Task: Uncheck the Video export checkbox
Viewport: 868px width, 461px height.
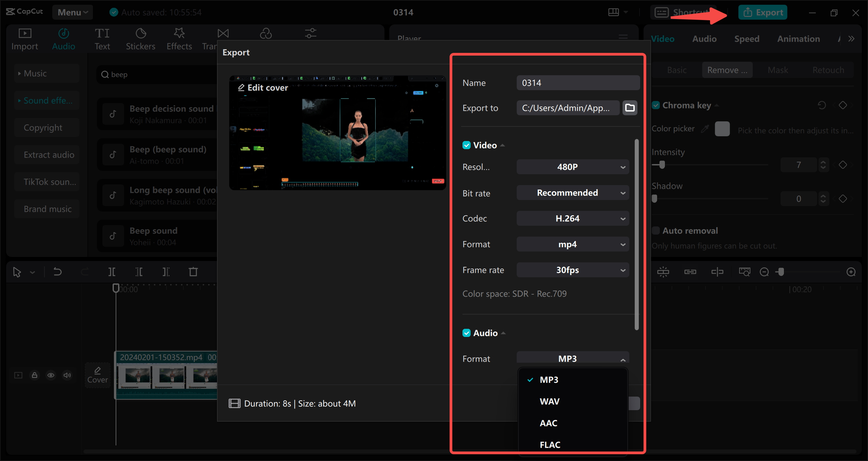Action: tap(466, 145)
